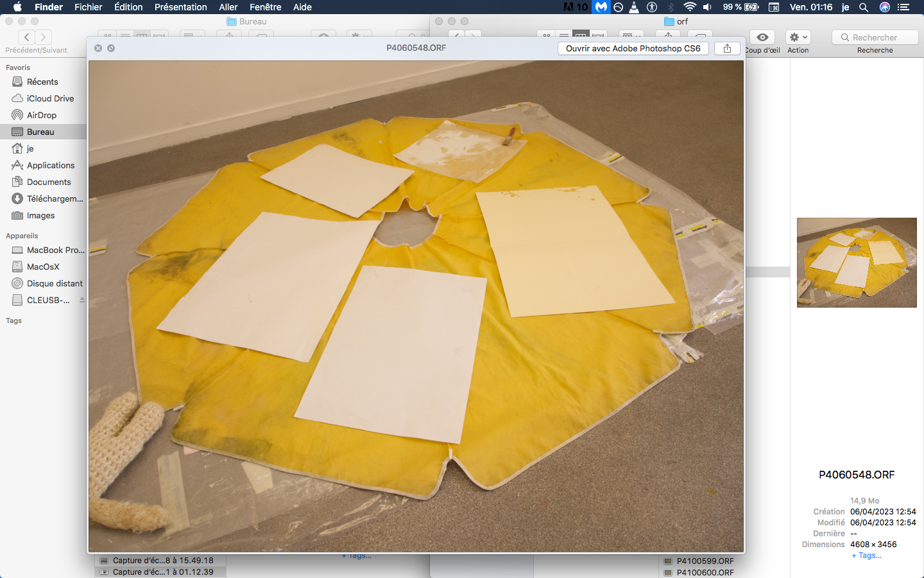Expand Quick Look to full screen
This screenshot has width=924, height=578.
[111, 48]
